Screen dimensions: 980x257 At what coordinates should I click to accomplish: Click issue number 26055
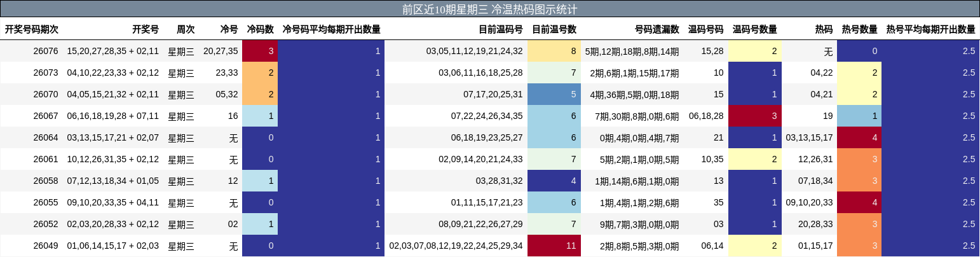click(x=46, y=202)
